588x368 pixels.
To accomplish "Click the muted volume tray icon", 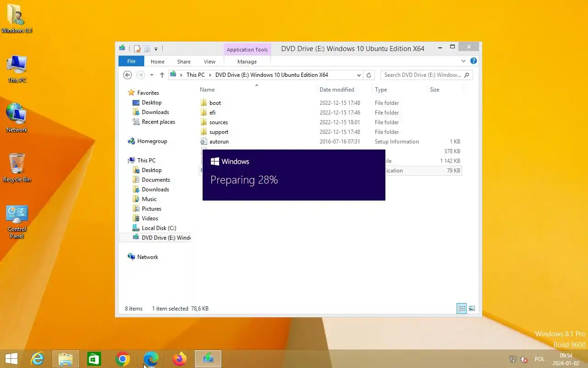I will (524, 359).
